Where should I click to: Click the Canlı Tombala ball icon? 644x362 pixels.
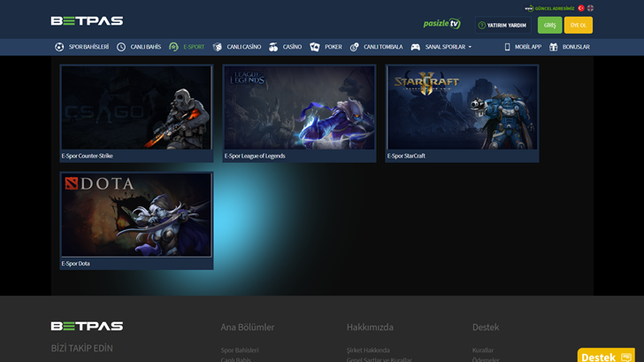(x=354, y=47)
